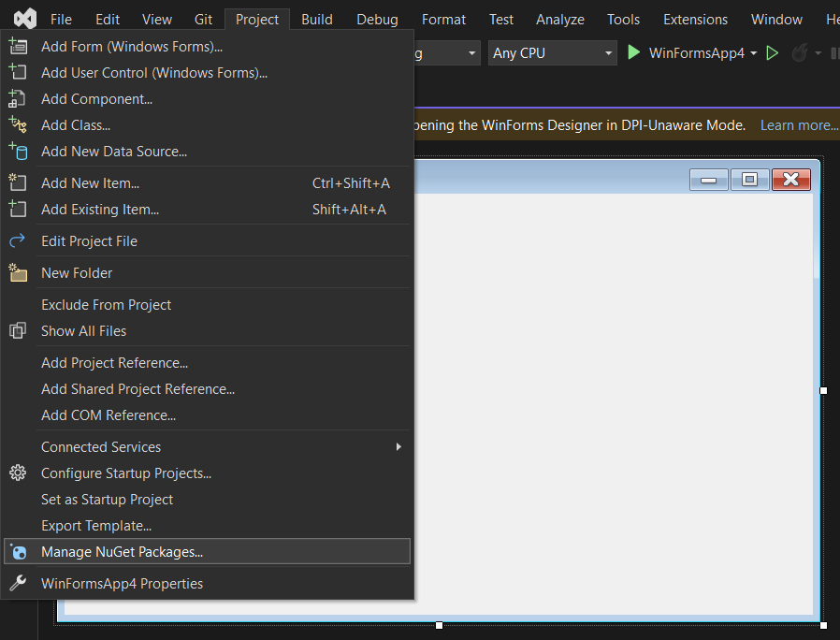The width and height of the screenshot is (840, 640).
Task: Start debugging with green play icon
Action: point(634,52)
